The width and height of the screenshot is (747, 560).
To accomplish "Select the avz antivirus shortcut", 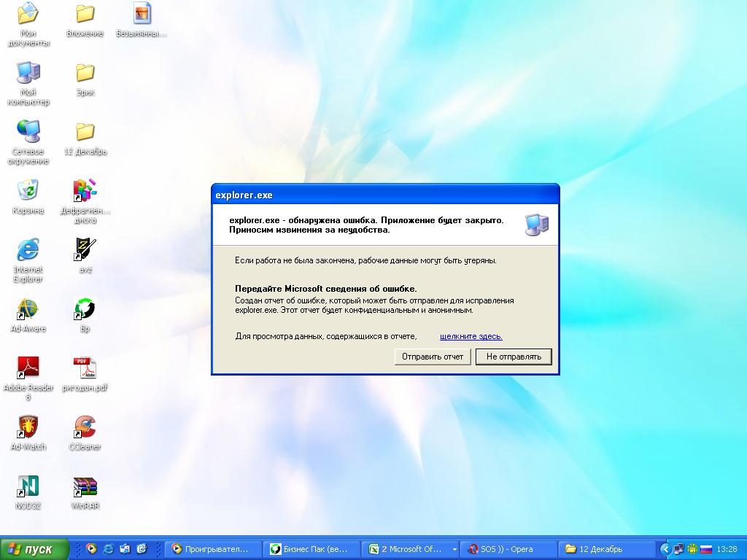I will click(x=85, y=250).
